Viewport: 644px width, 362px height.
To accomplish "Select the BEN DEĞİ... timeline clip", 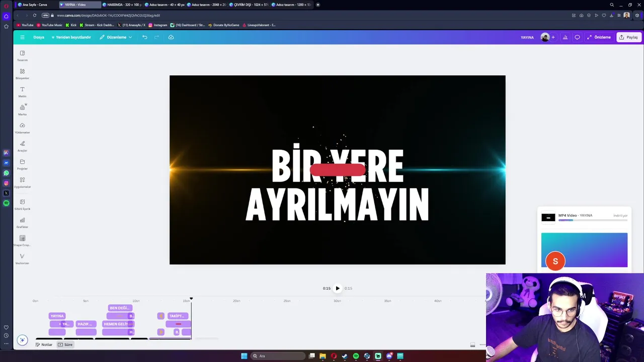I will point(120,308).
